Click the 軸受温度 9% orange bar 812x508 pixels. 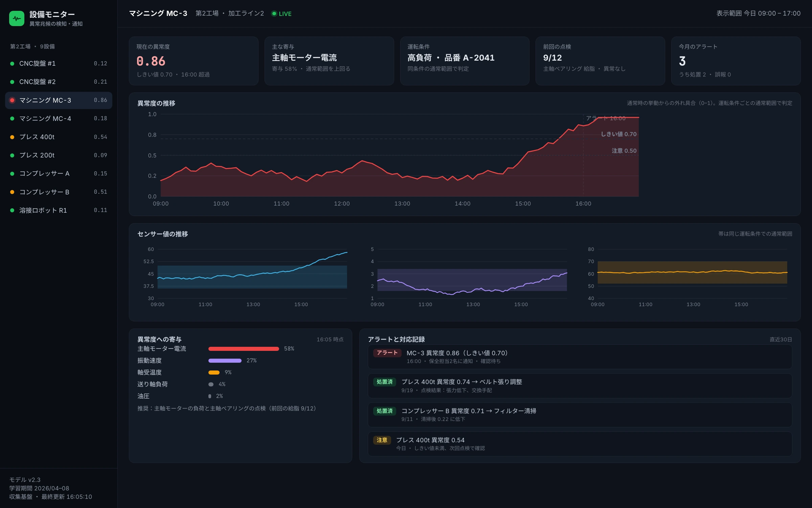[214, 373]
